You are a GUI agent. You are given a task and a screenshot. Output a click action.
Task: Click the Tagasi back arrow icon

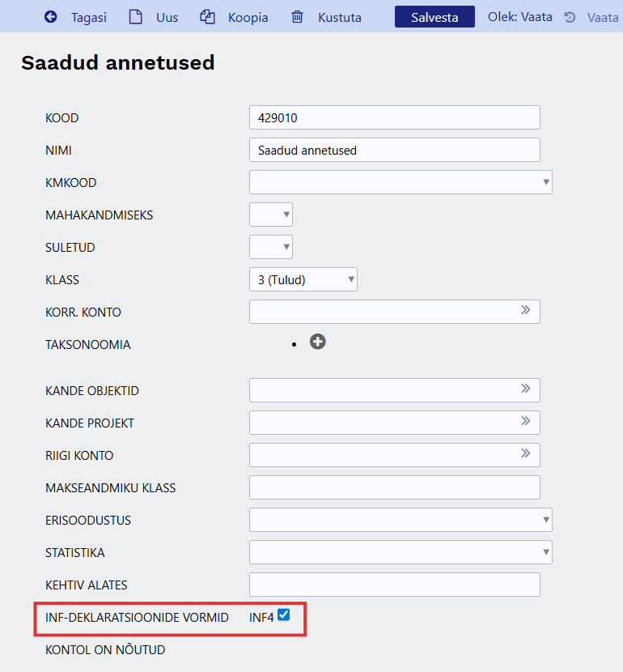tap(51, 17)
